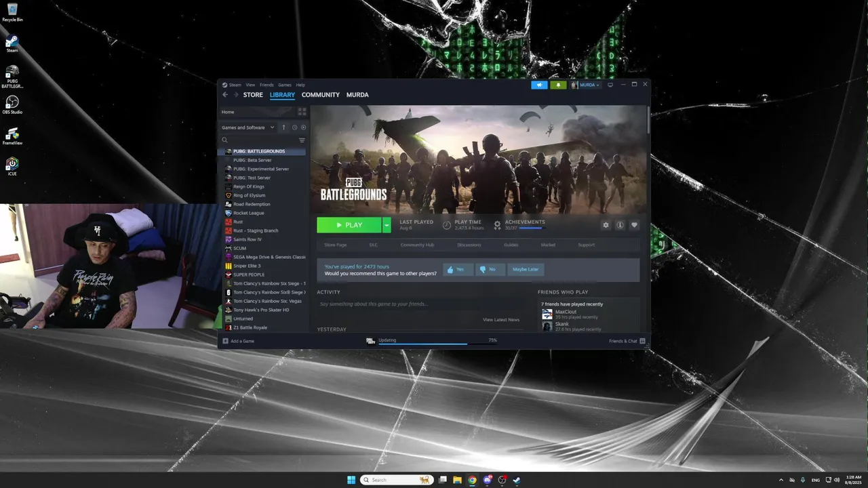Screen dimensions: 868x488
Task: Open the Support link
Action: (x=586, y=245)
